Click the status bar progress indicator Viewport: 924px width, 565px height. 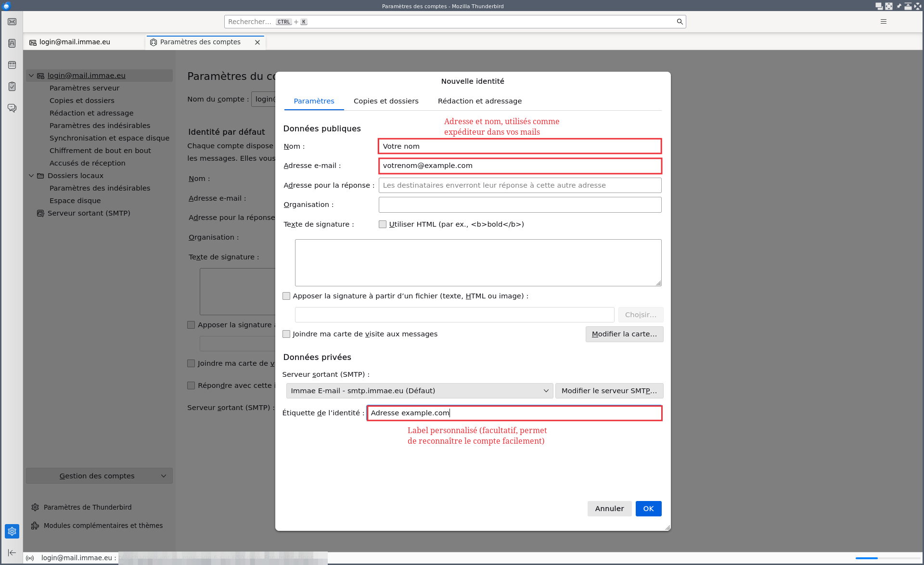pos(887,558)
